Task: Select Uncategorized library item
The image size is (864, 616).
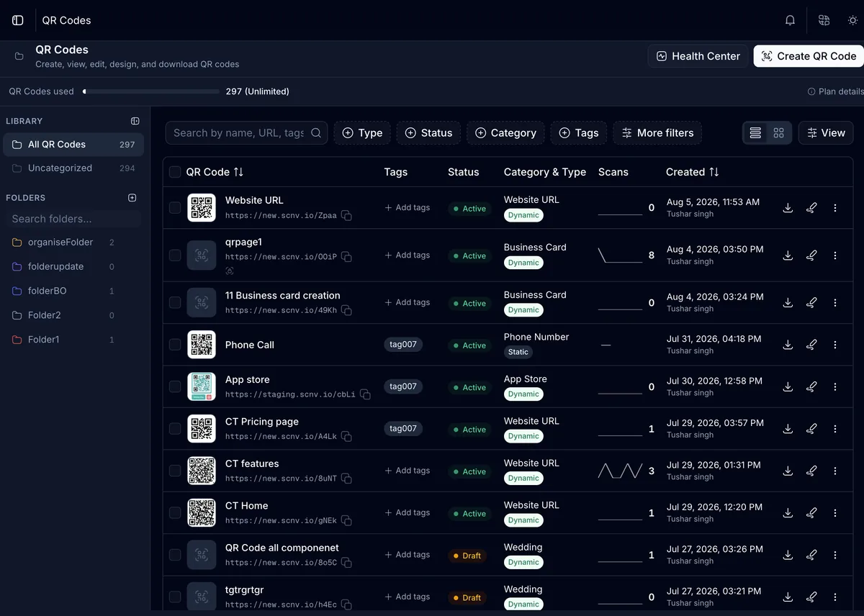Action: point(73,168)
